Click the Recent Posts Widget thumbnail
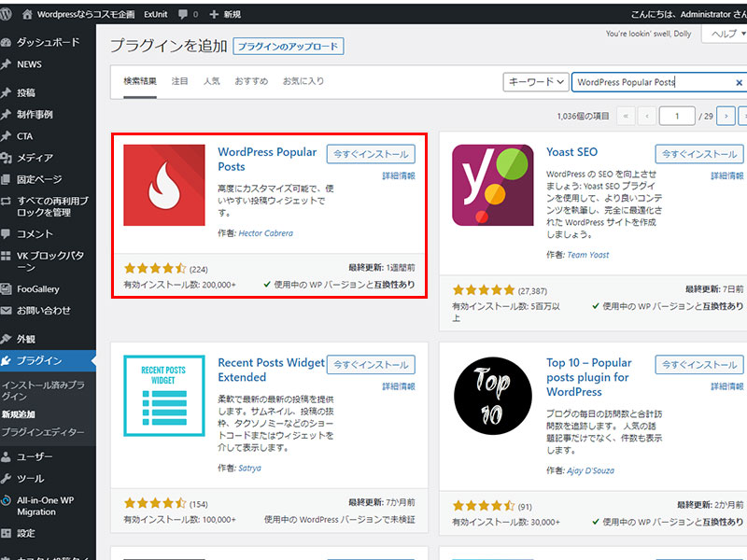The image size is (747, 560). [x=164, y=396]
